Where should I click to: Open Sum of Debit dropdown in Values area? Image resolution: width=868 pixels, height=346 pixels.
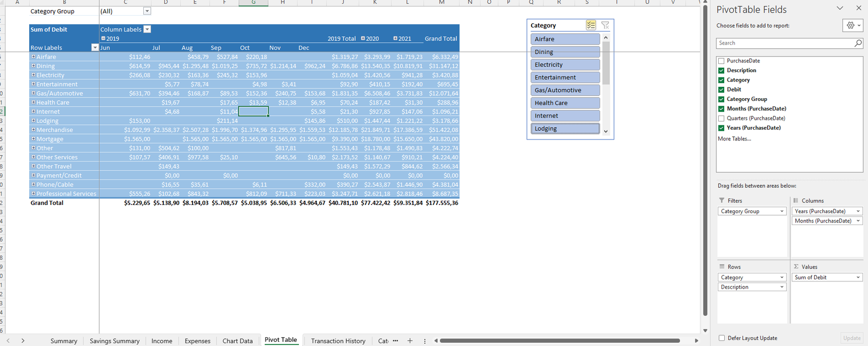[x=858, y=278]
